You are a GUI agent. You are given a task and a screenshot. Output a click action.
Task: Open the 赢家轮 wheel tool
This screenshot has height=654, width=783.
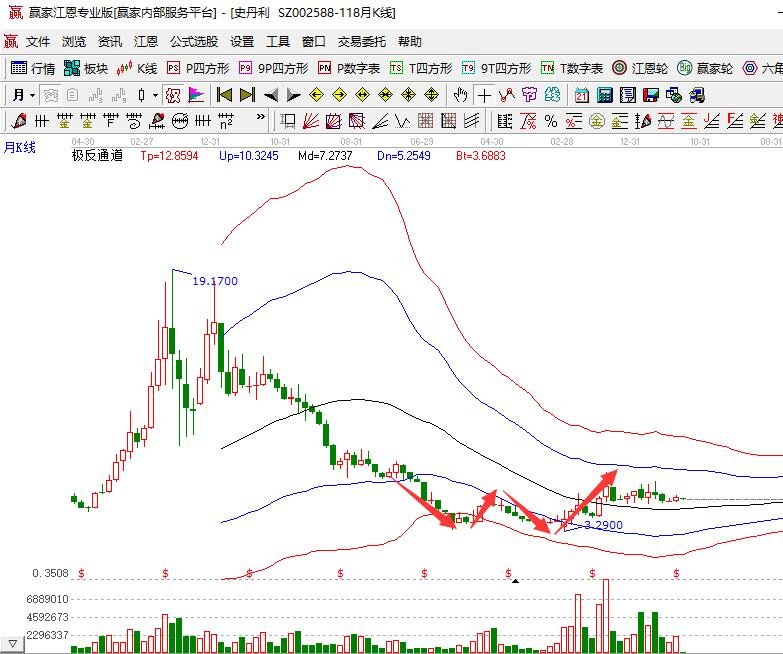[705, 68]
